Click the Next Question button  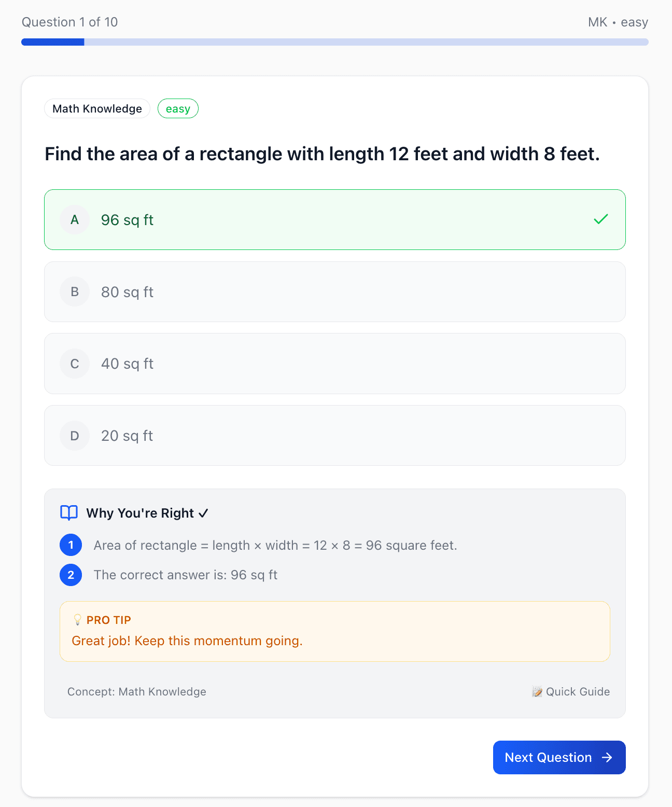point(559,758)
